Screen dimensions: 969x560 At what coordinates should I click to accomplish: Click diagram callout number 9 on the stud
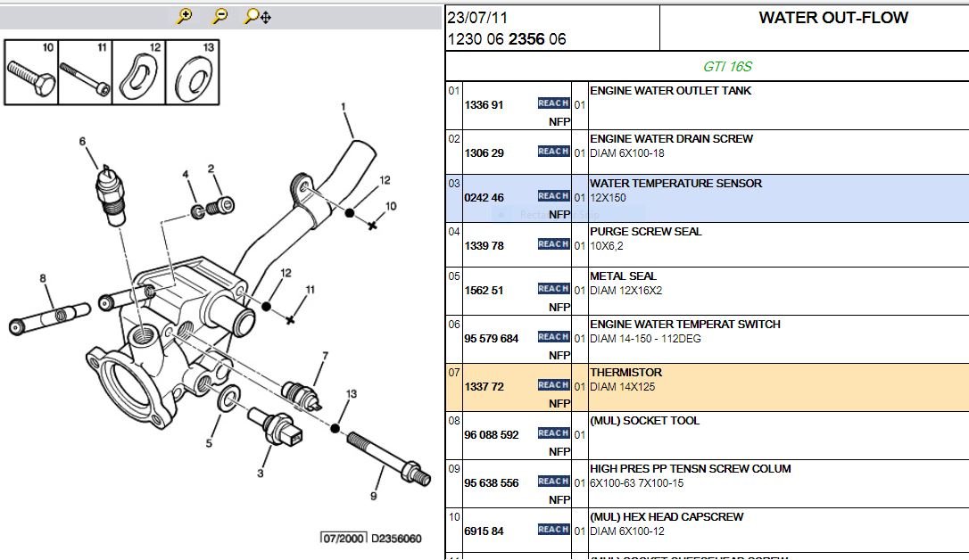(373, 496)
